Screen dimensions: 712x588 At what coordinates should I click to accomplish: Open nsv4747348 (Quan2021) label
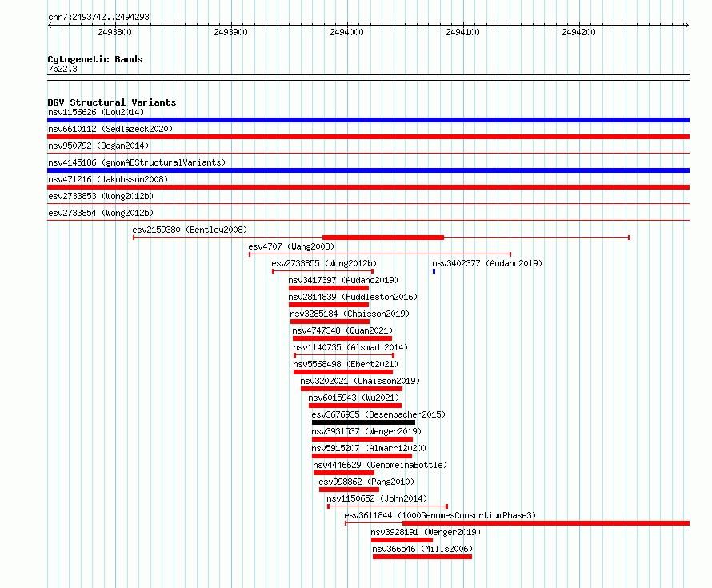click(x=342, y=330)
